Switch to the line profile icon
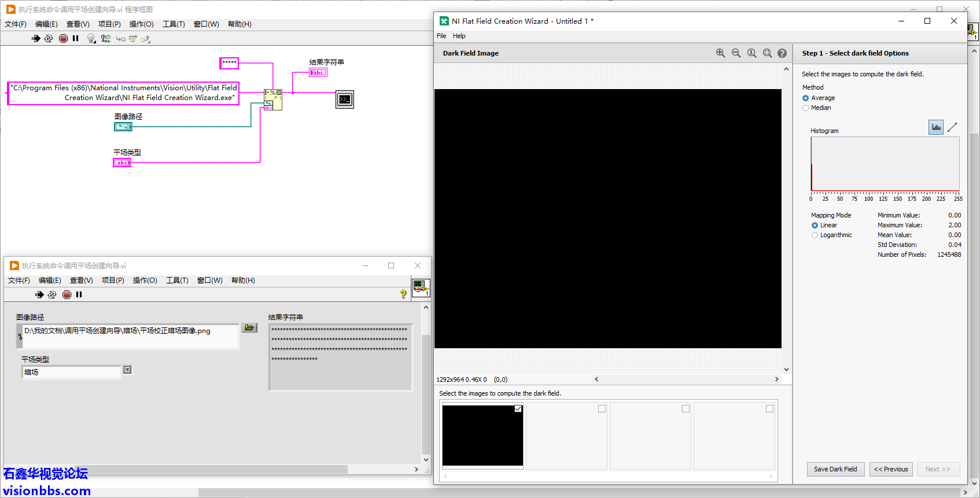This screenshot has height=498, width=980. coord(952,127)
